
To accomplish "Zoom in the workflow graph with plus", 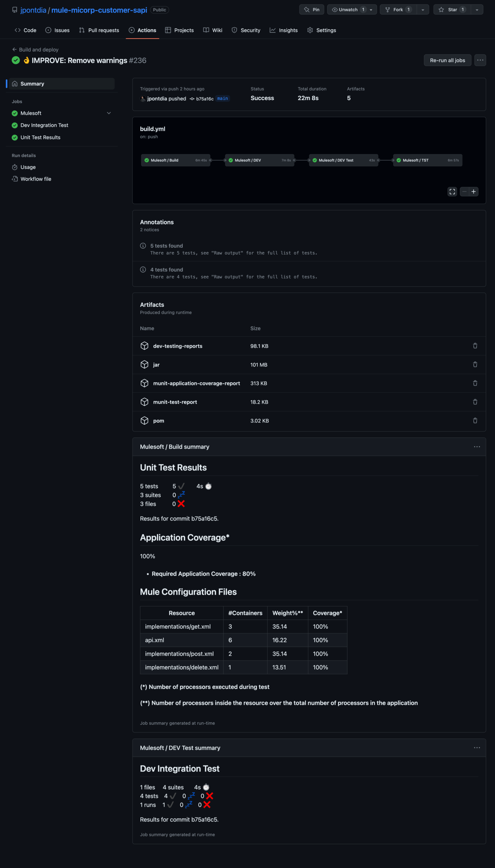I will tap(474, 192).
